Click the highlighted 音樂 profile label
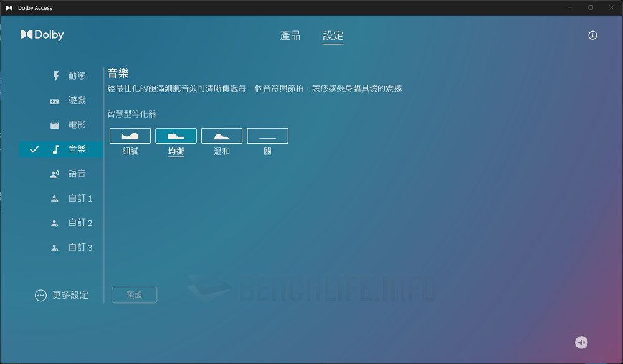 pos(77,149)
